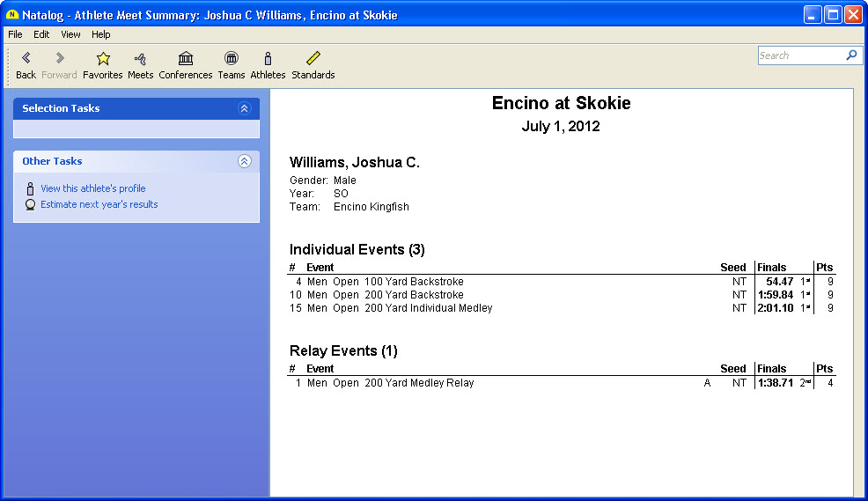This screenshot has height=501, width=868.
Task: Click the search magnifier icon
Action: point(850,55)
